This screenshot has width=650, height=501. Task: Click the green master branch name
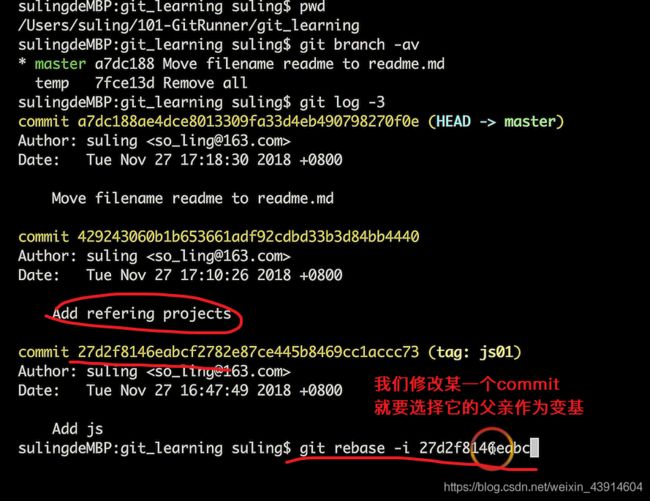(x=61, y=64)
